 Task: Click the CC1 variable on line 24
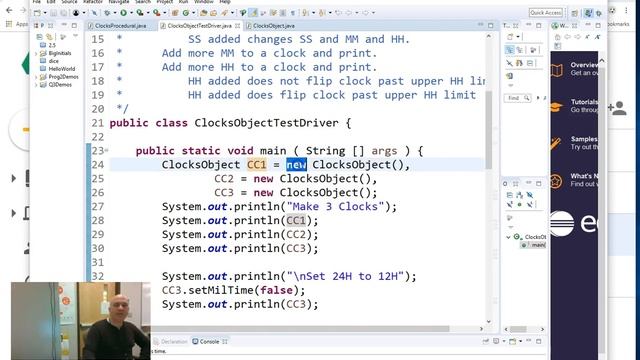(x=257, y=164)
